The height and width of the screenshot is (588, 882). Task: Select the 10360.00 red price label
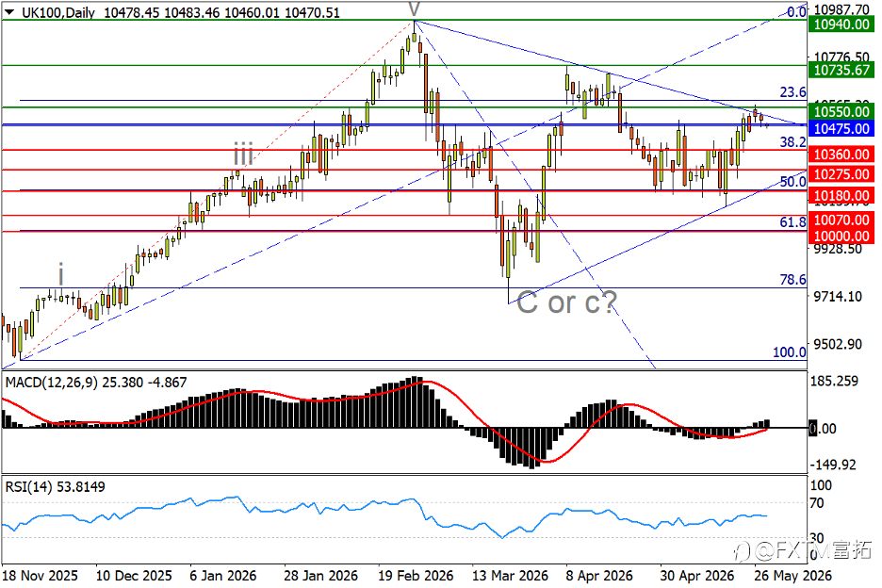[x=841, y=155]
